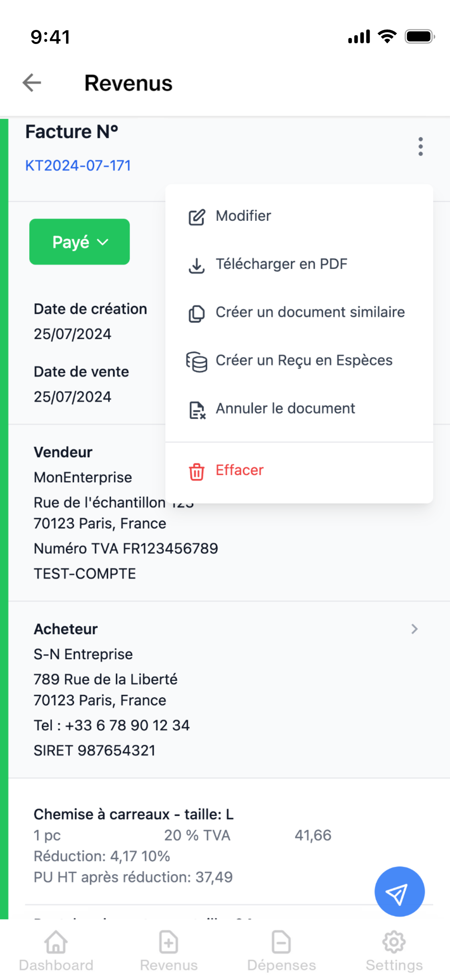Click the download PDF icon
Image resolution: width=450 pixels, height=980 pixels.
click(196, 264)
